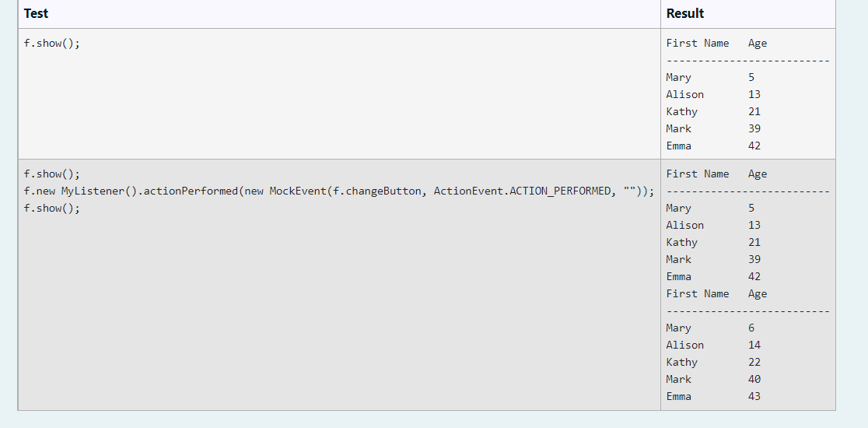Click "Kathy 21" in the first test's result
The width and height of the screenshot is (868, 428).
[x=713, y=112]
